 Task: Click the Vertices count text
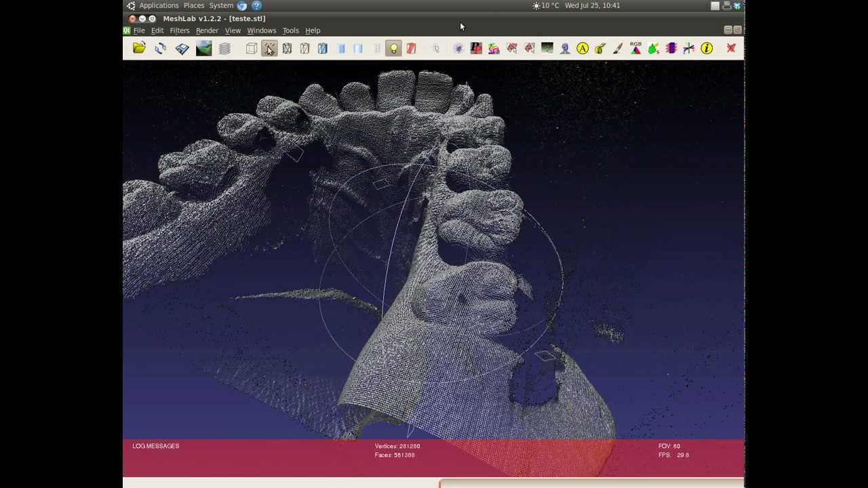(397, 446)
